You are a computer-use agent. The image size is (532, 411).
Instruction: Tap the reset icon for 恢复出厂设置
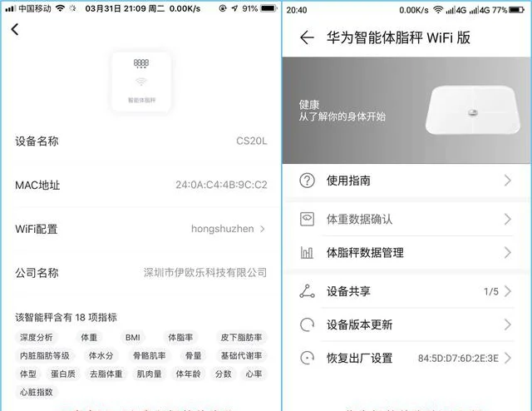307,358
